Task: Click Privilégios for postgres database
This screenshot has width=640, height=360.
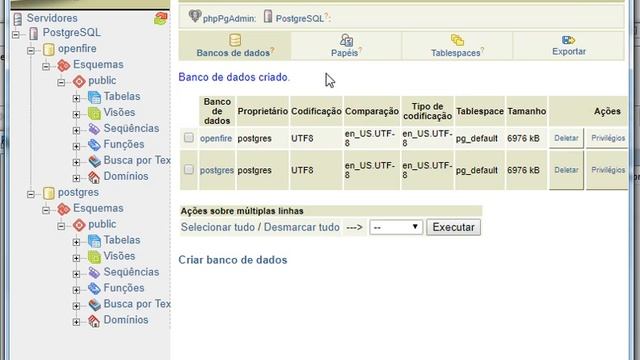Action: pos(608,170)
